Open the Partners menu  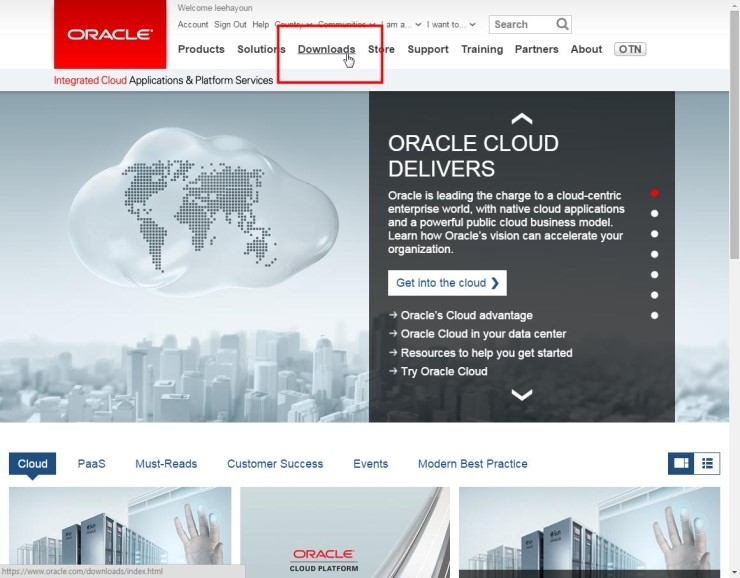pos(537,49)
